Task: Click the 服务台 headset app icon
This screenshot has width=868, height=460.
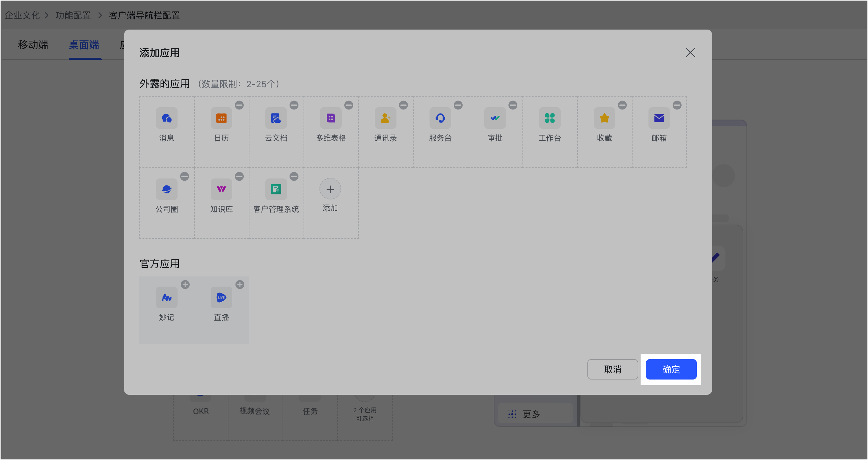Action: pos(440,118)
